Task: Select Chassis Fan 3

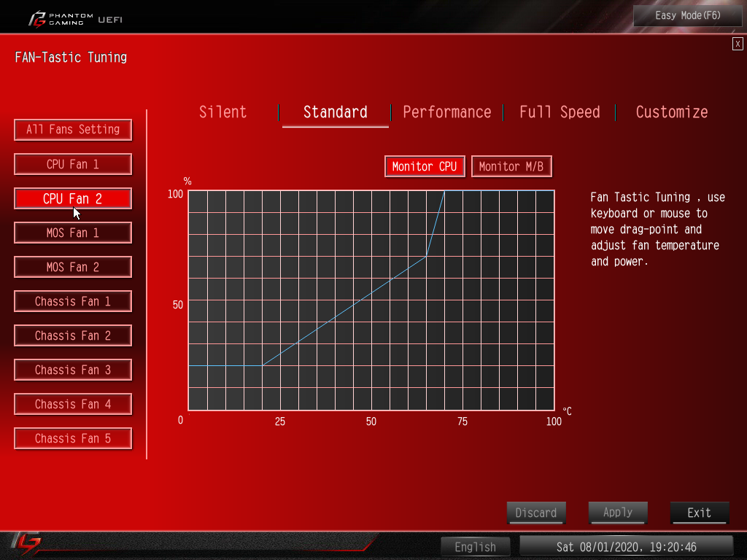Action: 73,370
